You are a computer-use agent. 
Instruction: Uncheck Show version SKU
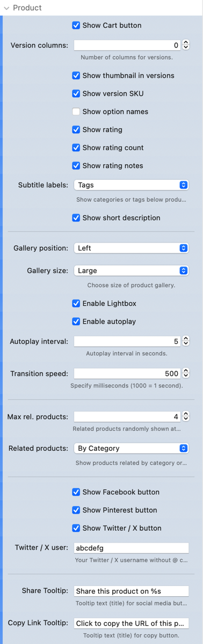pyautogui.click(x=76, y=93)
